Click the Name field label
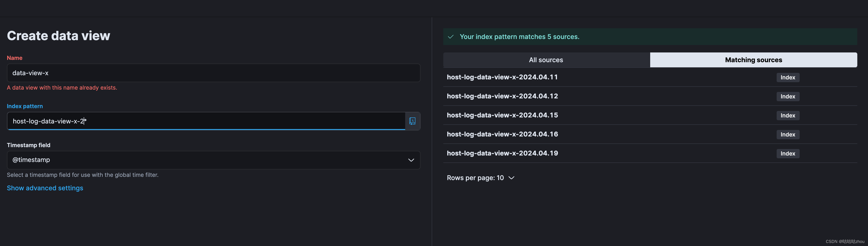Viewport: 868px width, 246px height. pos(14,58)
